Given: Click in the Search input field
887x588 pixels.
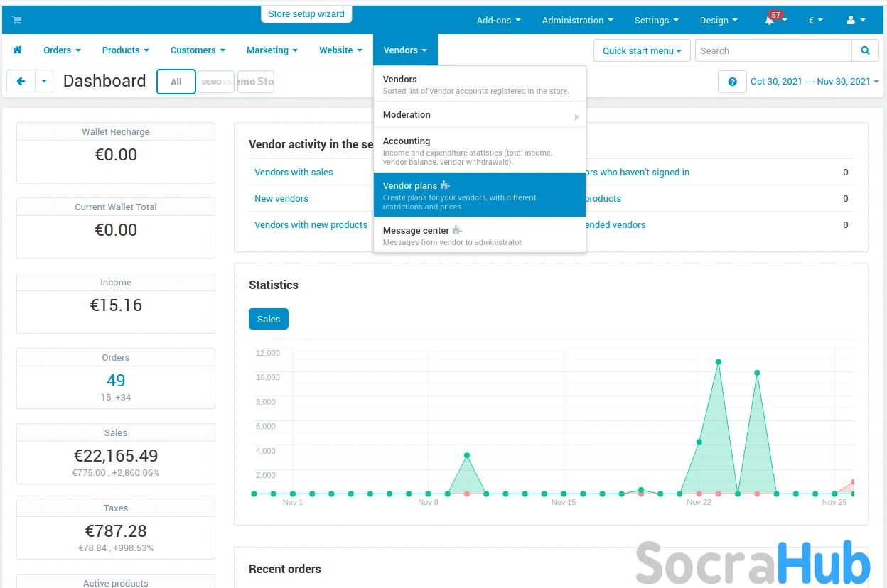Looking at the screenshot, I should 773,50.
